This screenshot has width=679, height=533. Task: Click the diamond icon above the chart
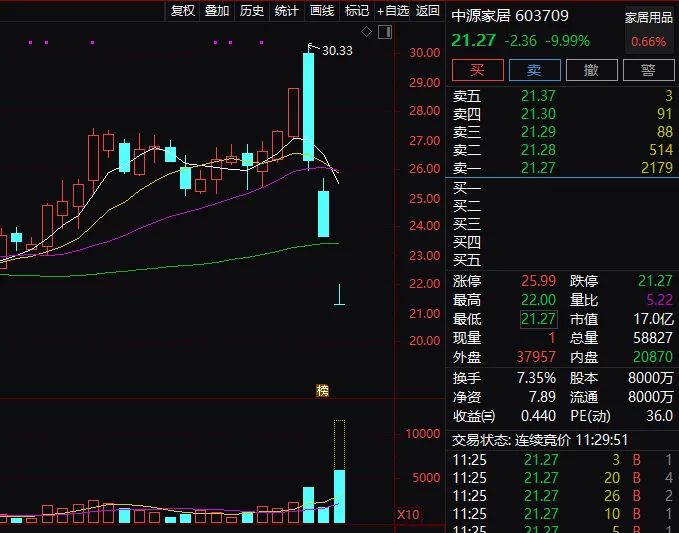[x=366, y=32]
